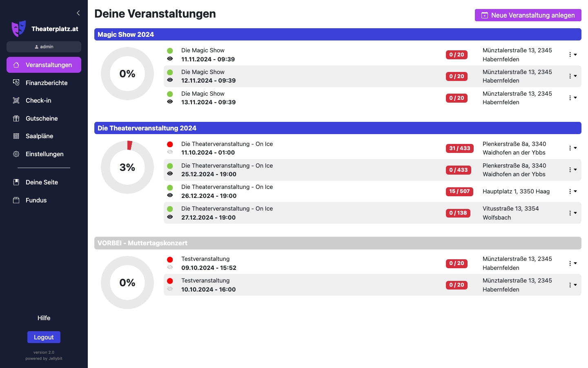Open options dropdown for Magic Show 12.11.2024
The width and height of the screenshot is (588, 368).
coord(572,76)
